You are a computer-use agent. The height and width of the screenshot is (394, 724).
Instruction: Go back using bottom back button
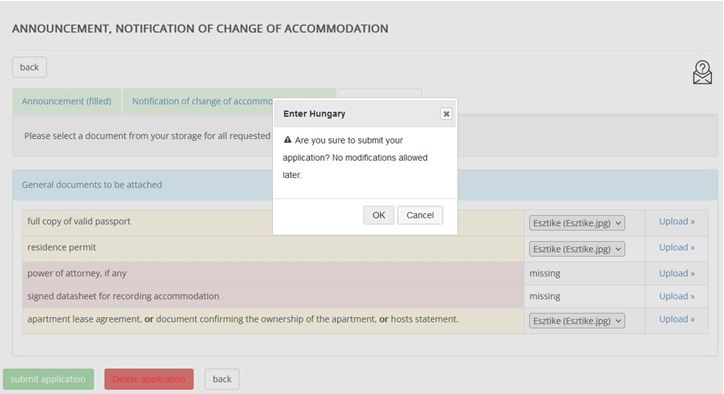point(222,379)
